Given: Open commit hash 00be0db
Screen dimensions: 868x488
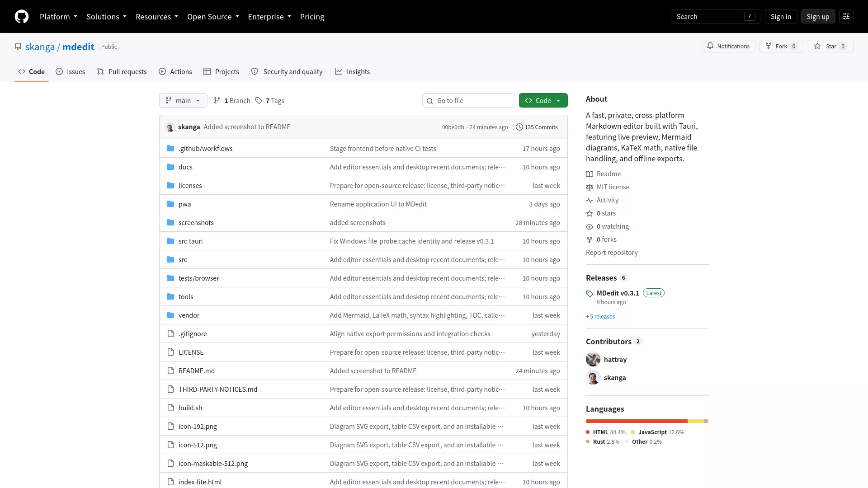Looking at the screenshot, I should click(x=453, y=127).
